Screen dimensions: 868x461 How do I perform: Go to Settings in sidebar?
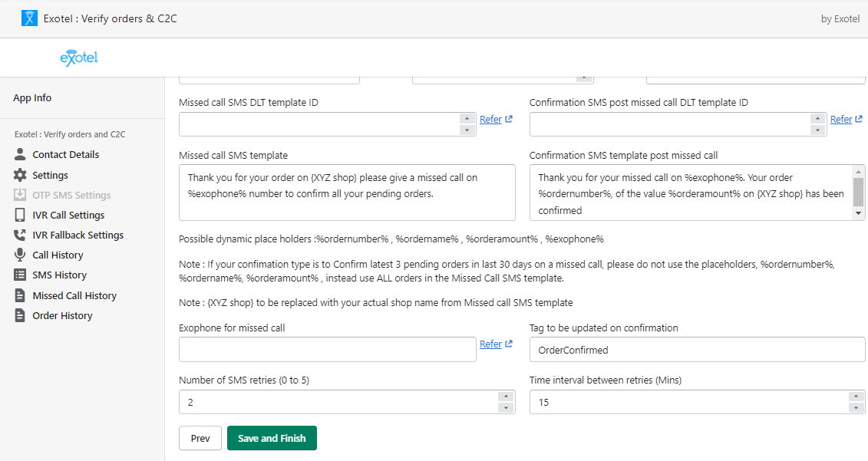click(50, 175)
